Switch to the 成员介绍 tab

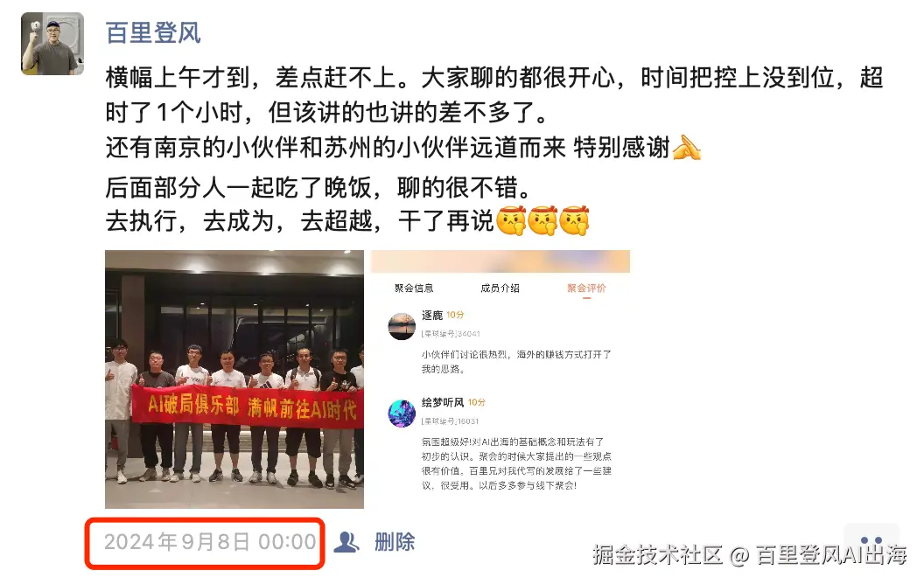[x=500, y=288]
